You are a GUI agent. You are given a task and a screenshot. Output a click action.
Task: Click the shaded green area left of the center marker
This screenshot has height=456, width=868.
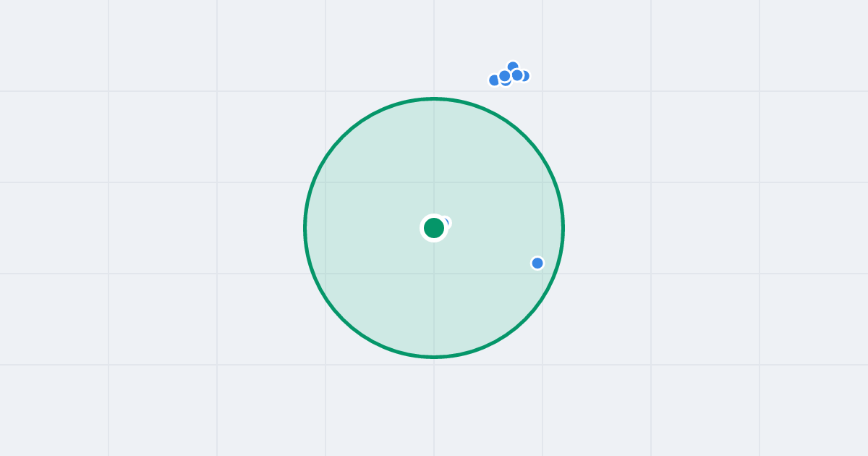tap(362, 228)
